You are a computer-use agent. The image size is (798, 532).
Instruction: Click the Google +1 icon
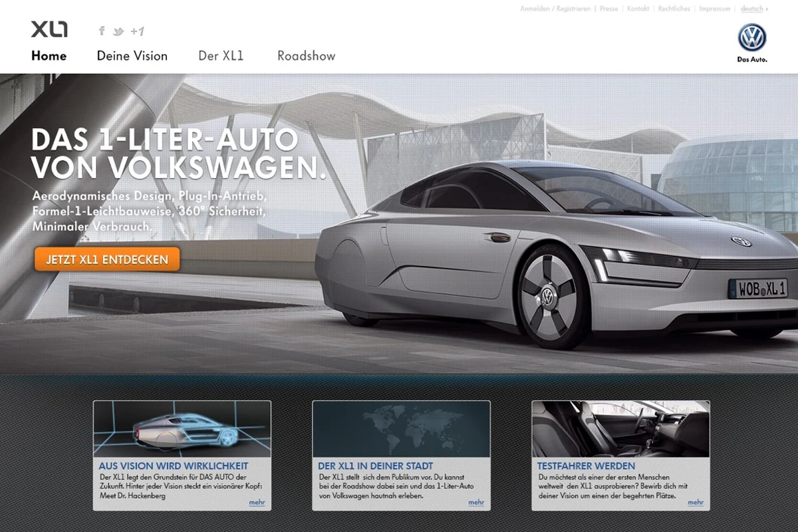click(x=137, y=31)
